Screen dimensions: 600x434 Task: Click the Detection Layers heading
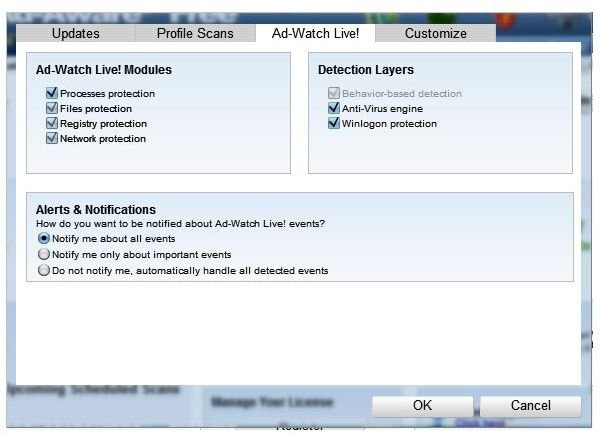[366, 70]
